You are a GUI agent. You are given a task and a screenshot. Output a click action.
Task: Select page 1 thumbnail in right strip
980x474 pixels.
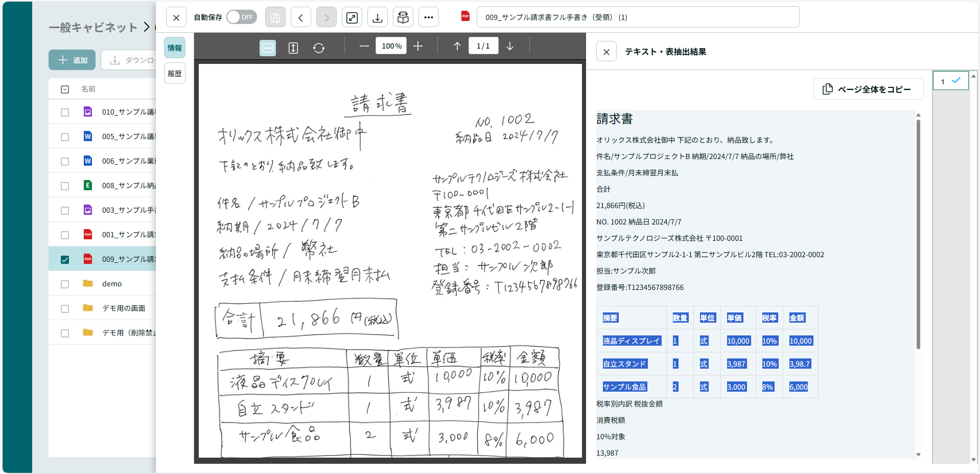tap(950, 81)
